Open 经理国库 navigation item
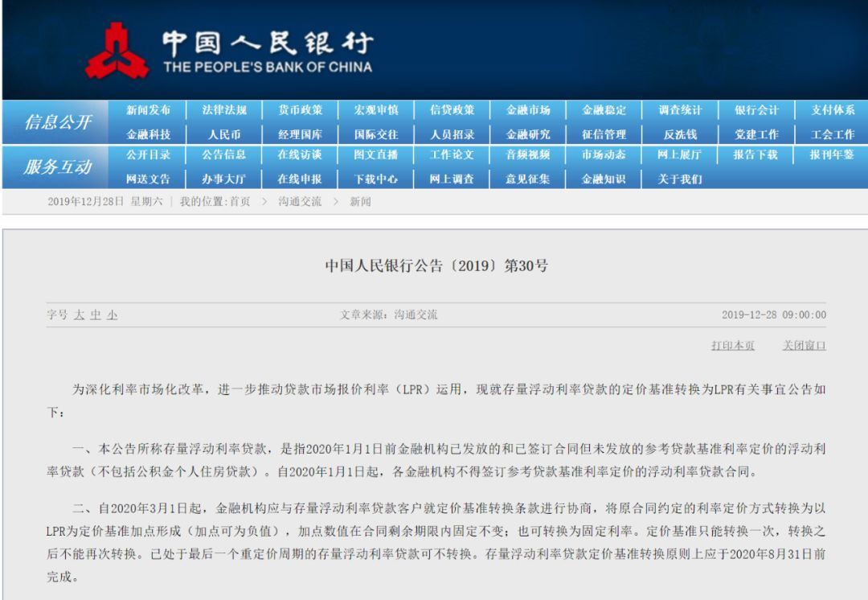 [300, 134]
